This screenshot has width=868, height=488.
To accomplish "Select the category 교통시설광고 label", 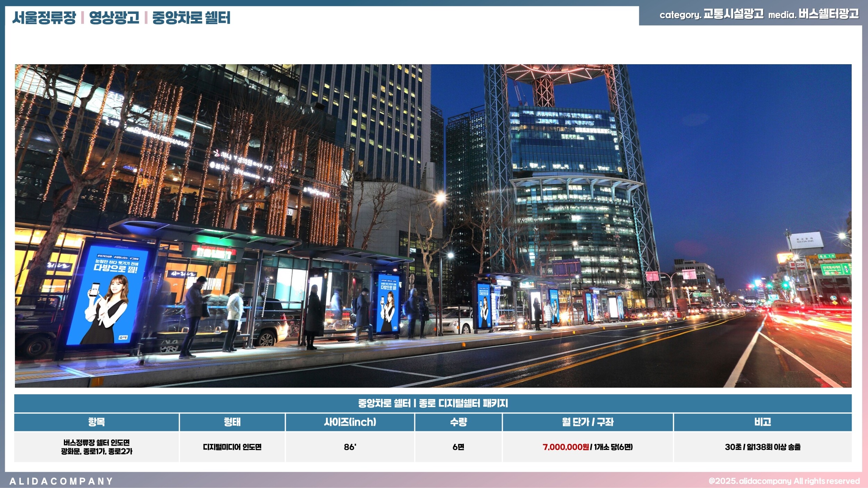I will (x=733, y=14).
